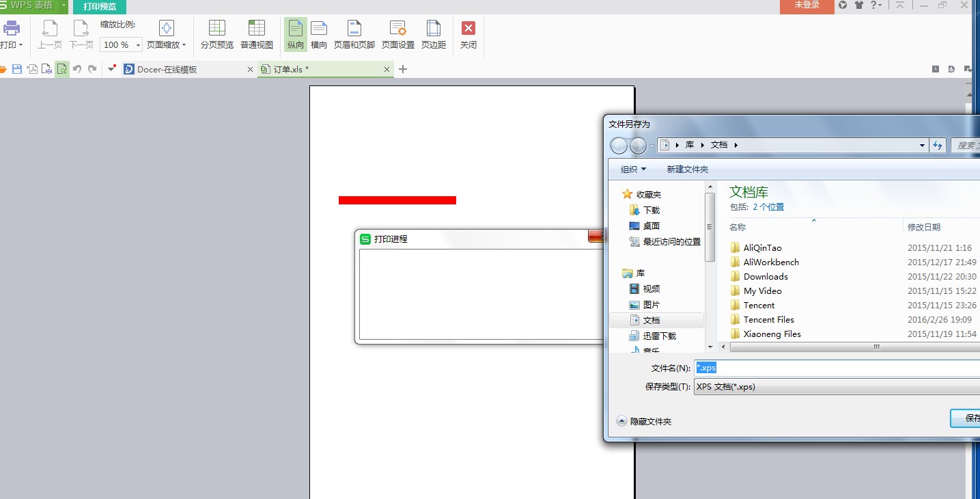
Task: Open the quick toolbar customize dropdown
Action: (112, 68)
